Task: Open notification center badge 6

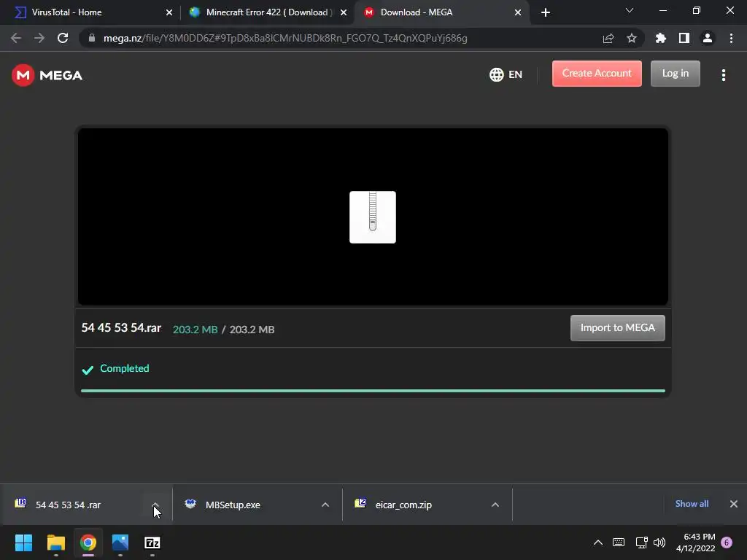Action: (x=727, y=542)
